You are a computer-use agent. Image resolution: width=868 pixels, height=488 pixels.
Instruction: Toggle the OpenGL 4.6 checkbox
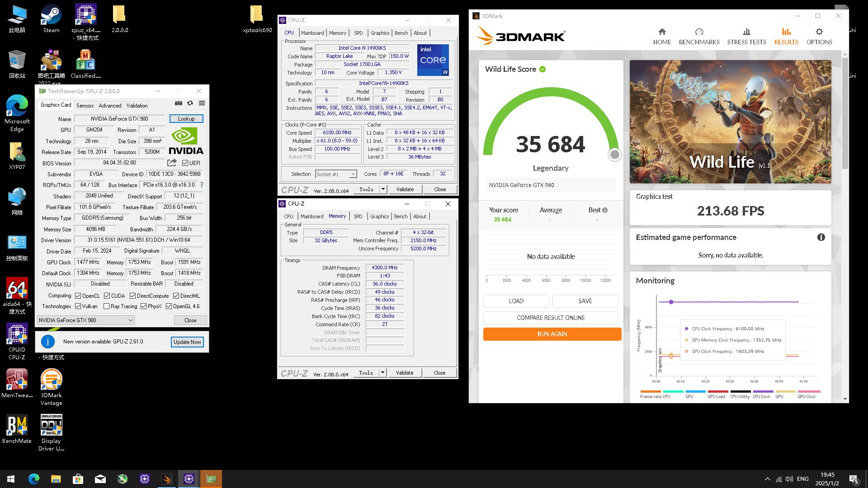coord(169,306)
